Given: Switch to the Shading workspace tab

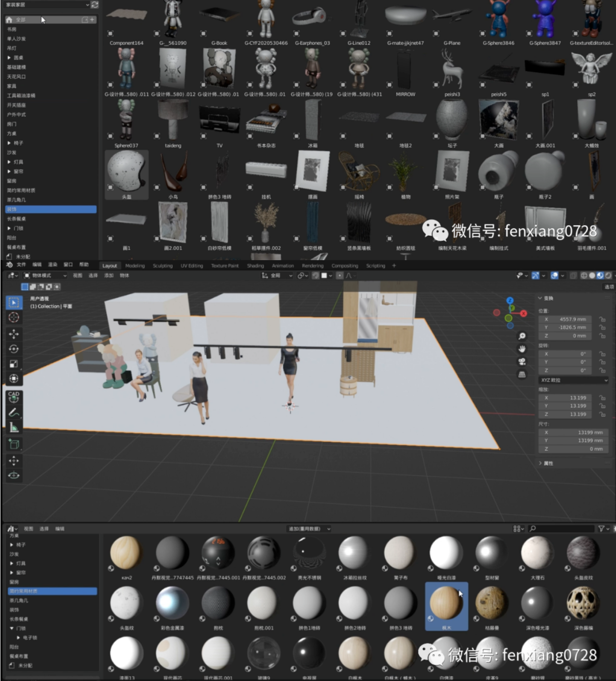Looking at the screenshot, I should (255, 266).
